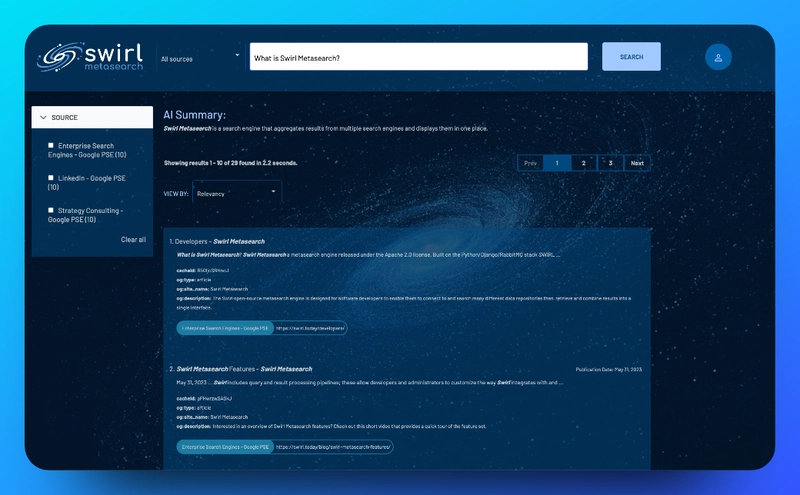This screenshot has height=495, width=800.
Task: Click the SEARCH button
Action: click(631, 57)
